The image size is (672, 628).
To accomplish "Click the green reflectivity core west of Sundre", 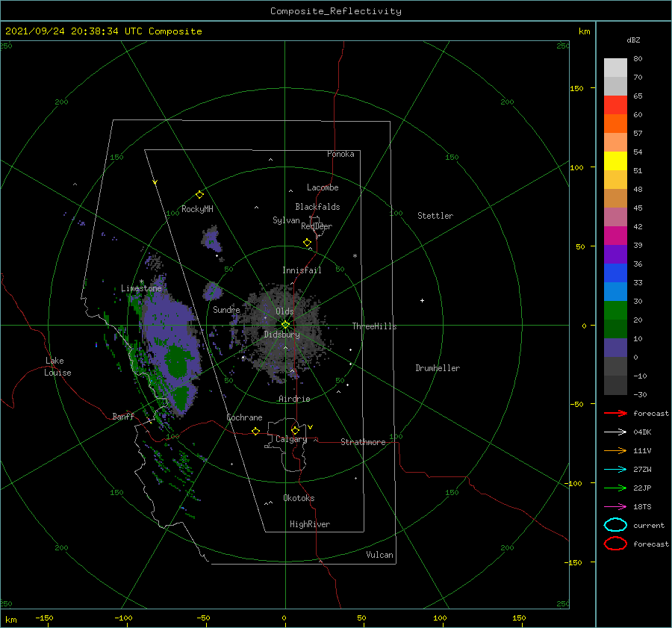I will coord(177,361).
